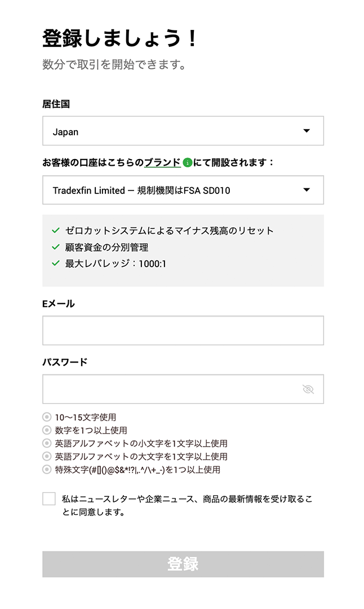Open the ブランド underlined link

(x=162, y=162)
